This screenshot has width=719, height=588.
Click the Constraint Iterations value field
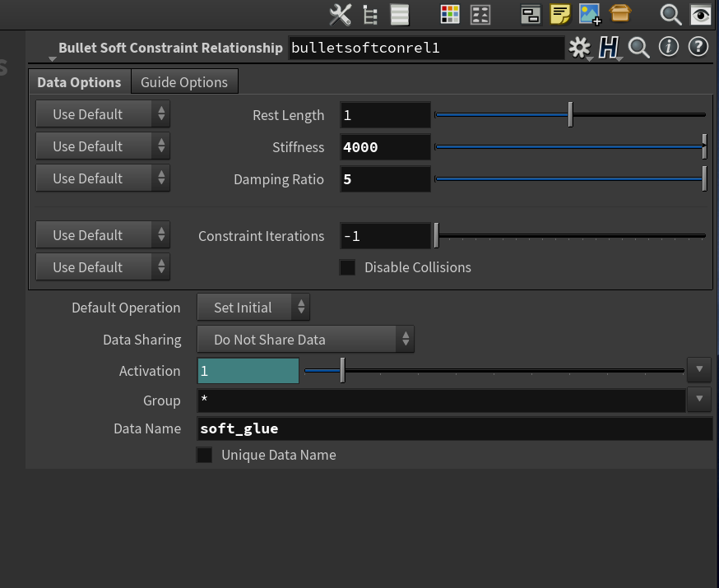pyautogui.click(x=385, y=236)
